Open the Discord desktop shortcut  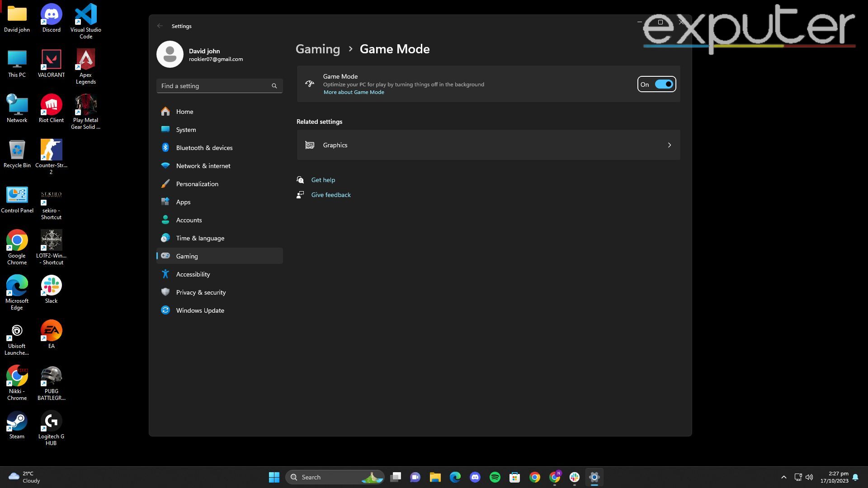[51, 15]
